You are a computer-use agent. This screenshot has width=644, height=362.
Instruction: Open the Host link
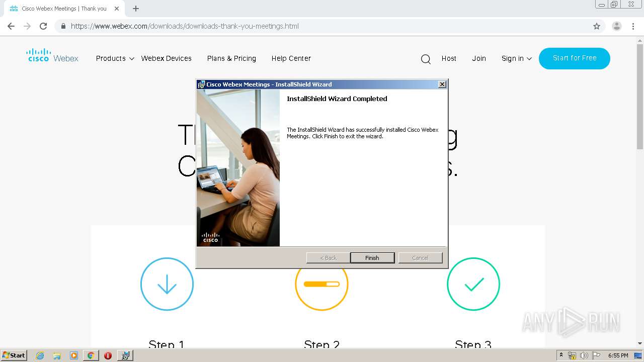point(449,58)
